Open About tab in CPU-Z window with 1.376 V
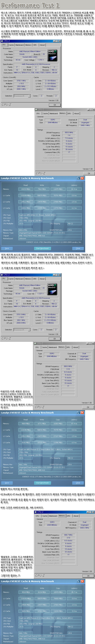The image size is (95, 644). coord(42,45)
